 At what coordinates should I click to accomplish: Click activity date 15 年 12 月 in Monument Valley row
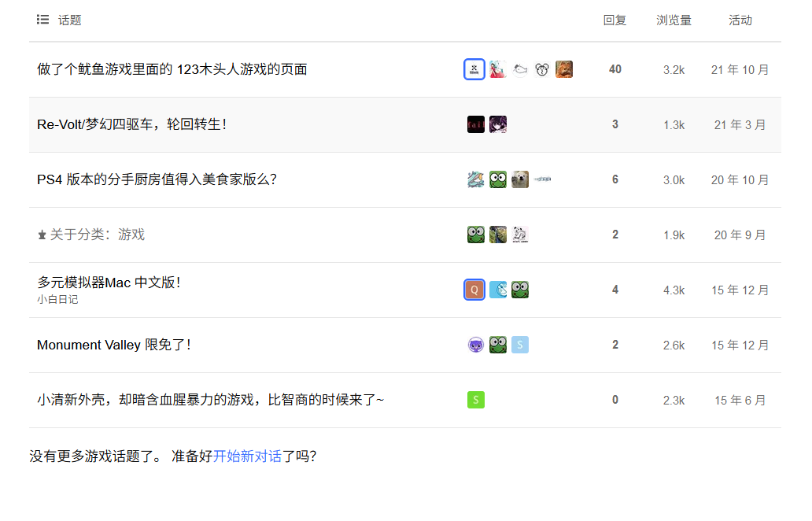(740, 345)
